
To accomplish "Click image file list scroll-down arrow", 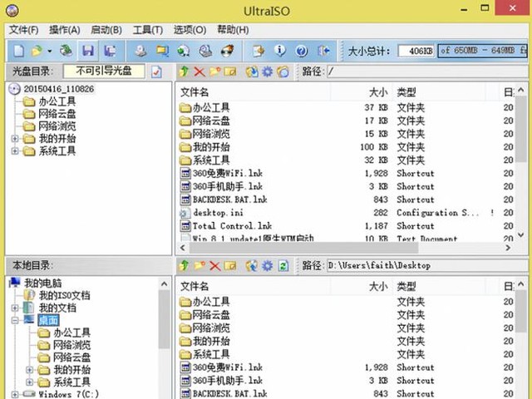I will 521,234.
